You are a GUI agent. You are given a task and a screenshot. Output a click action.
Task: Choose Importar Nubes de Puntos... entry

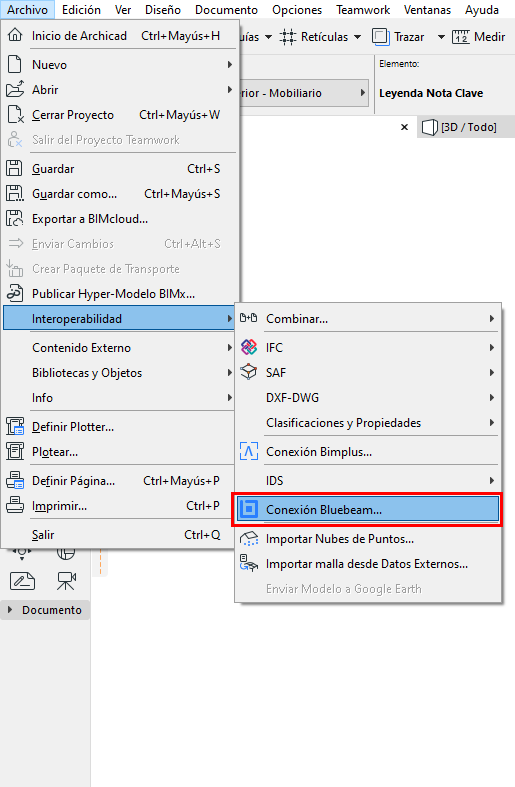pyautogui.click(x=368, y=539)
